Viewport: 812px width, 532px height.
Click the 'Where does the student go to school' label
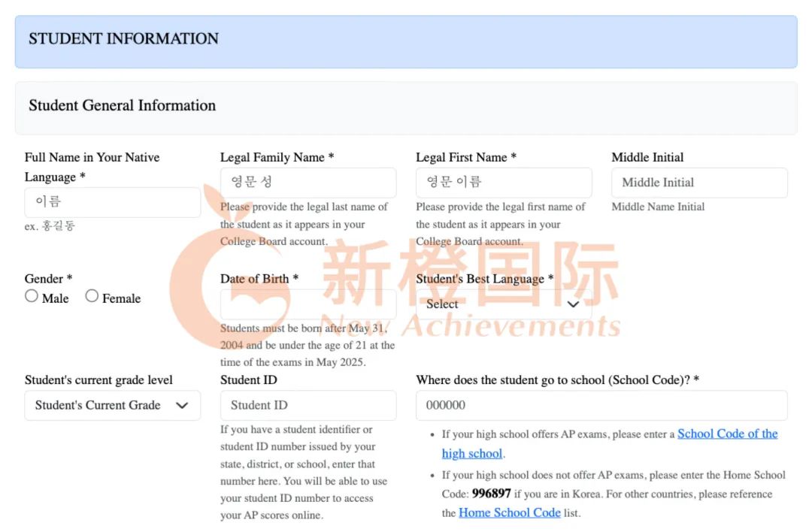pyautogui.click(x=557, y=380)
